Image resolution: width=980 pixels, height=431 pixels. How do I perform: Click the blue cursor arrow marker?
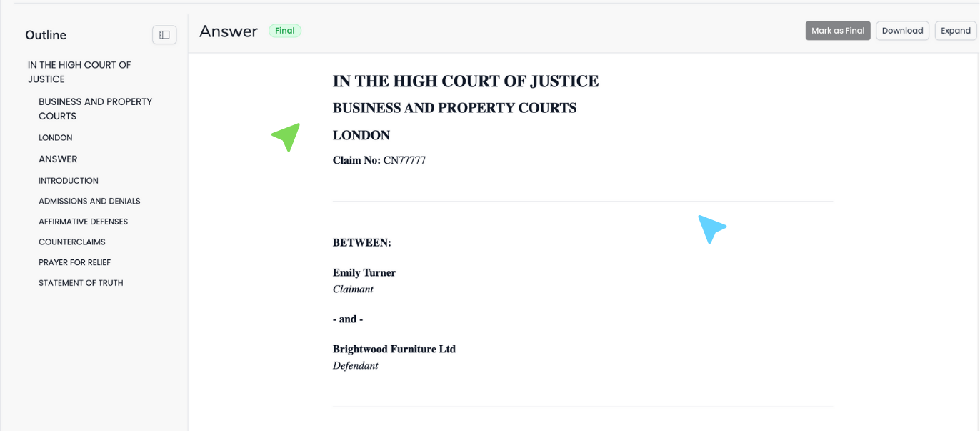711,229
